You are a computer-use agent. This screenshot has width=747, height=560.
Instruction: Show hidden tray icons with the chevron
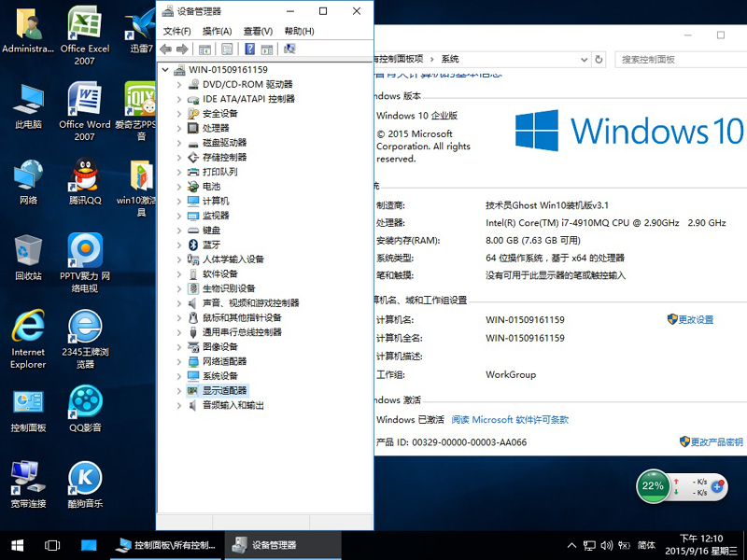572,545
